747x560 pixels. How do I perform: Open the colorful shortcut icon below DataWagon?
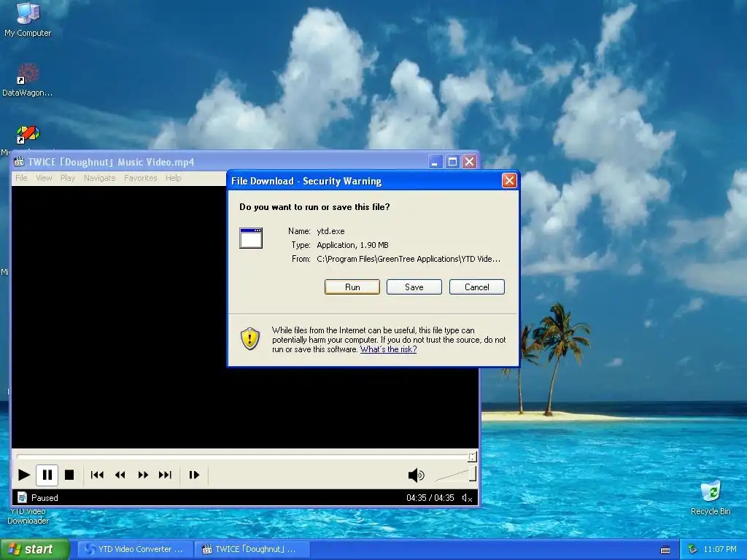click(28, 135)
